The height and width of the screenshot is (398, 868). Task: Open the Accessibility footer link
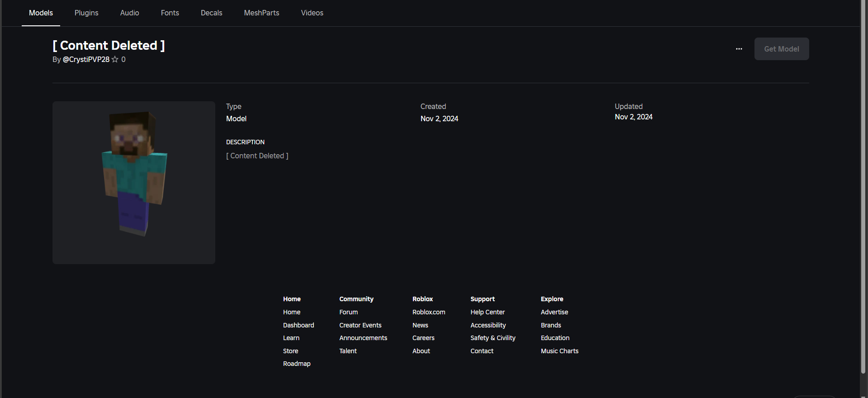tap(488, 325)
